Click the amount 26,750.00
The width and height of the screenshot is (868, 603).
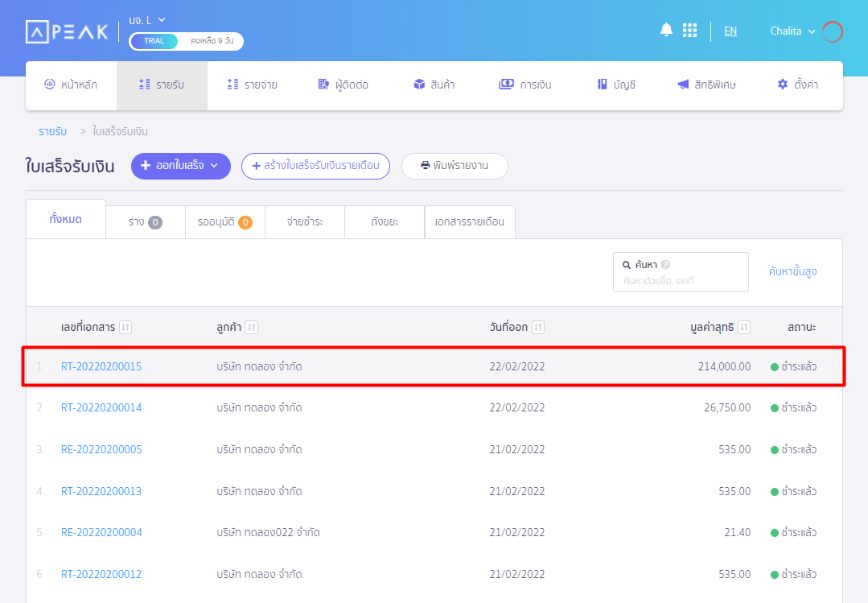[727, 407]
